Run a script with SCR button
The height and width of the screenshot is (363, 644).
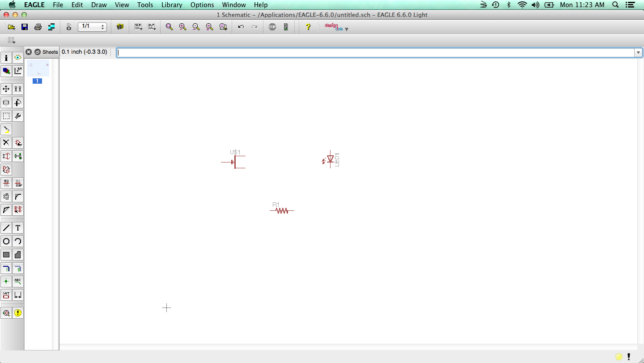[x=139, y=27]
